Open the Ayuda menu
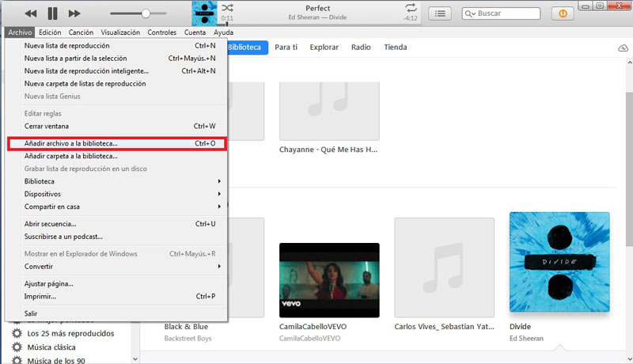 (x=223, y=32)
